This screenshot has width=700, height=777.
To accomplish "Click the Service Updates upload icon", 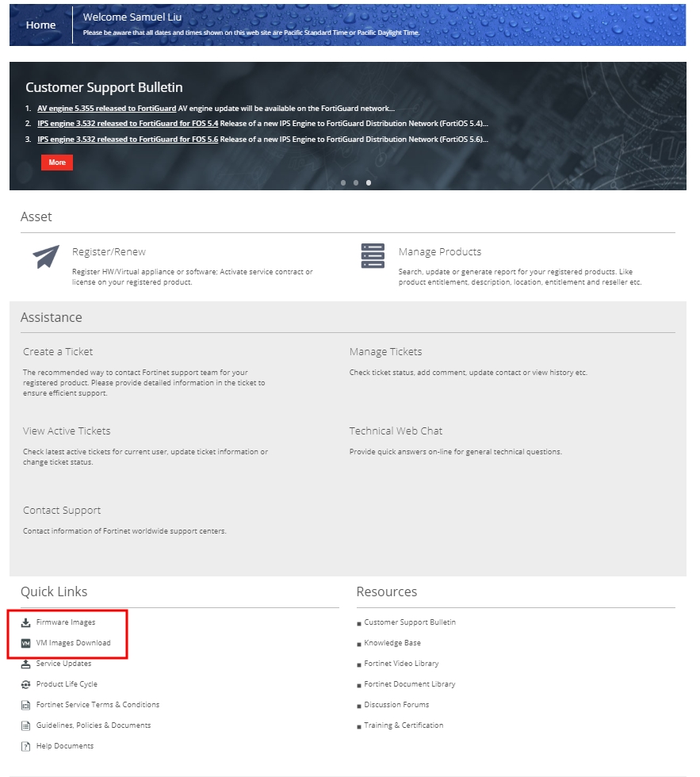I will tap(25, 664).
